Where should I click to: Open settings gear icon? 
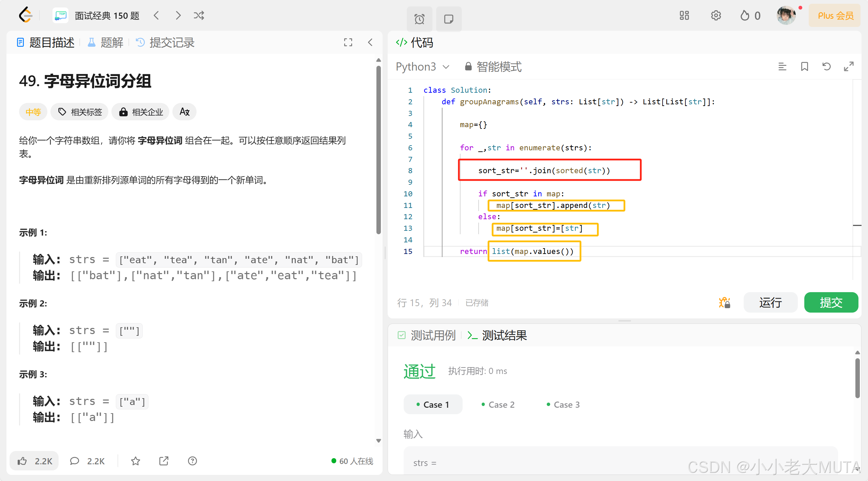click(x=716, y=15)
